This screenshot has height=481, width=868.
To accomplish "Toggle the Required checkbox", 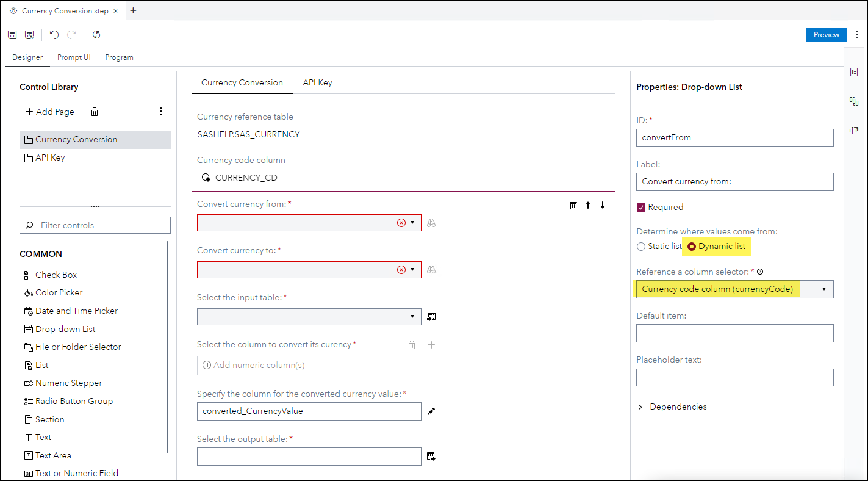I will coord(641,207).
